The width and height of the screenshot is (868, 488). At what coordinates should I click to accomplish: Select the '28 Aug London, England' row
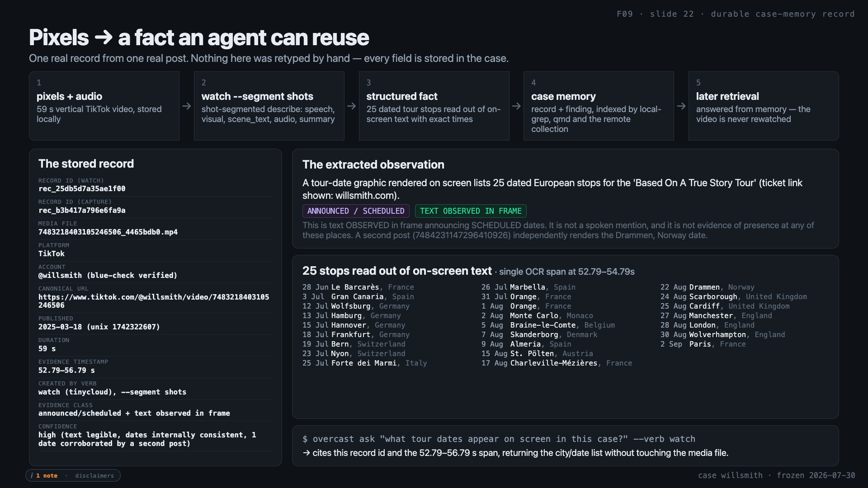tap(708, 325)
